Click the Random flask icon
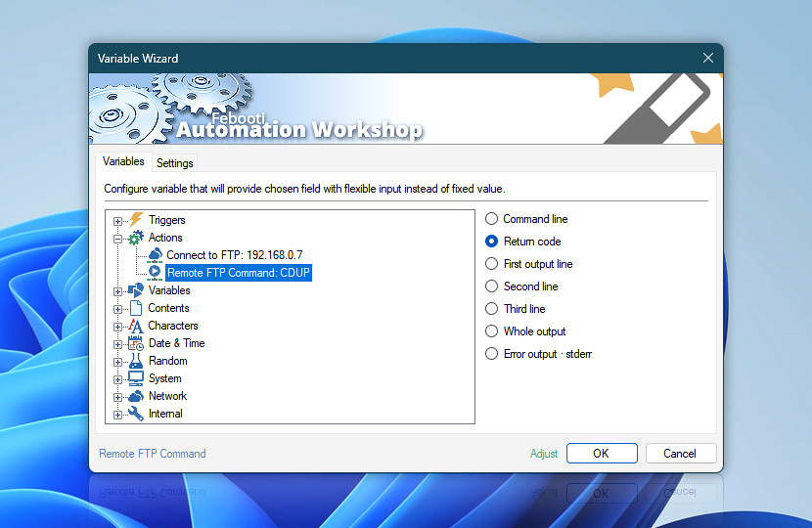This screenshot has height=528, width=812. [136, 361]
